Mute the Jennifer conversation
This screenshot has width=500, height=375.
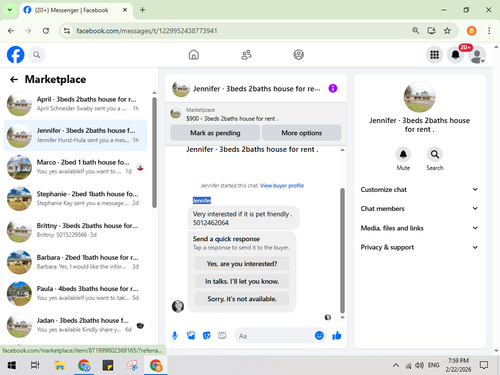[x=403, y=154]
